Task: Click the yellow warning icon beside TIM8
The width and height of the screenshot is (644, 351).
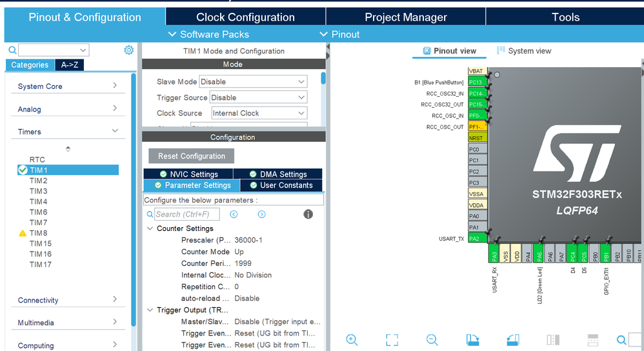Action: click(x=23, y=233)
